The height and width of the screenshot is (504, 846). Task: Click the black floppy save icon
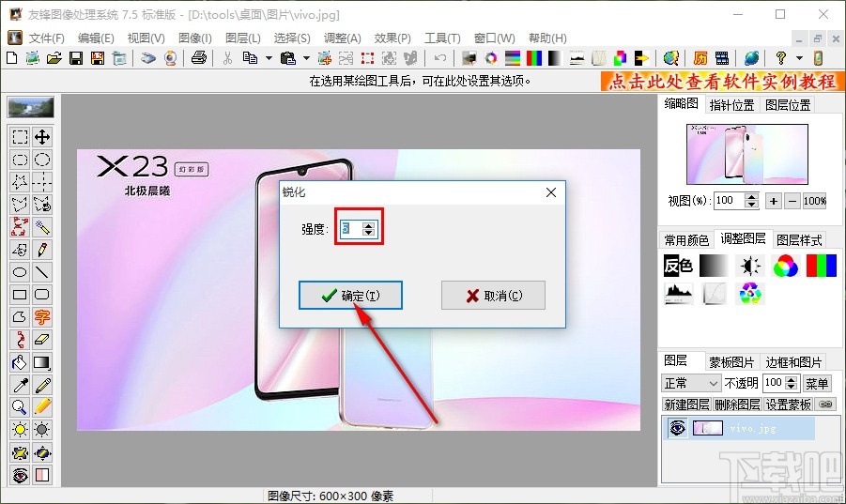76,57
